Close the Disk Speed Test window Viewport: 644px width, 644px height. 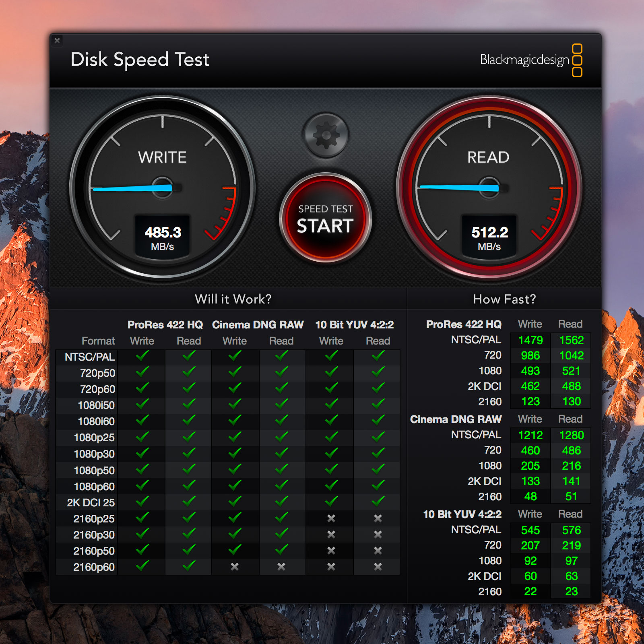(57, 40)
